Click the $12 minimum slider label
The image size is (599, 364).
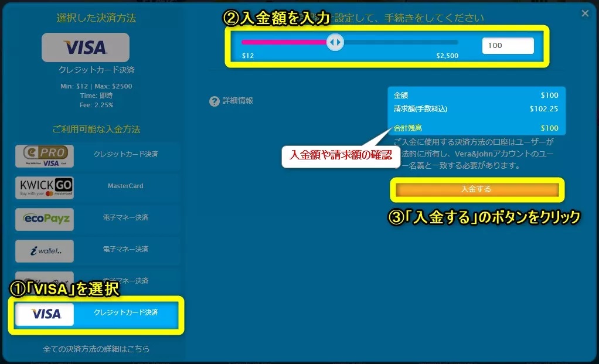247,56
